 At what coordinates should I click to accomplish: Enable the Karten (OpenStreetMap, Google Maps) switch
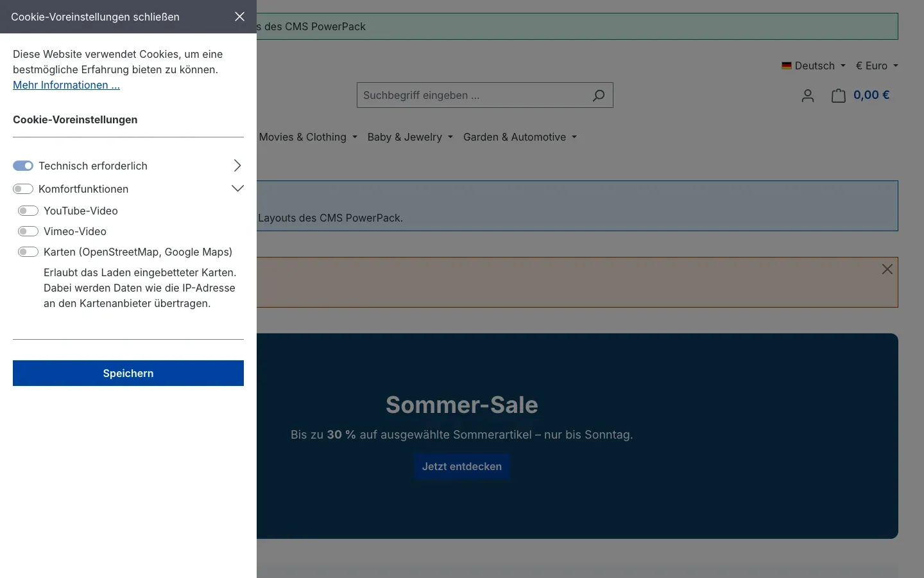(28, 252)
